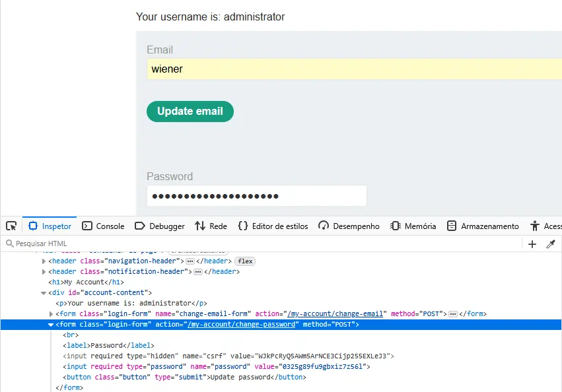Open the Memória tab
The height and width of the screenshot is (392, 562).
(413, 226)
